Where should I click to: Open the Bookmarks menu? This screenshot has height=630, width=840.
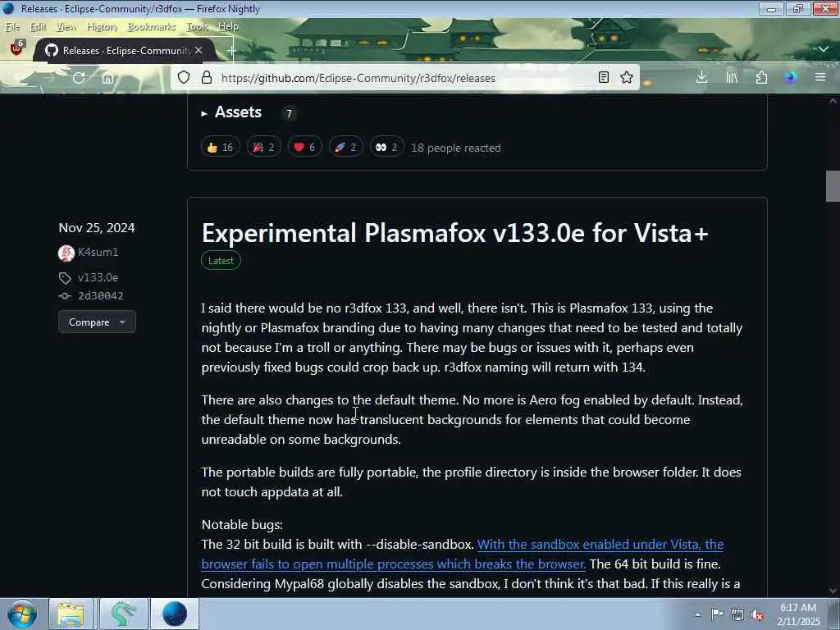coord(152,26)
